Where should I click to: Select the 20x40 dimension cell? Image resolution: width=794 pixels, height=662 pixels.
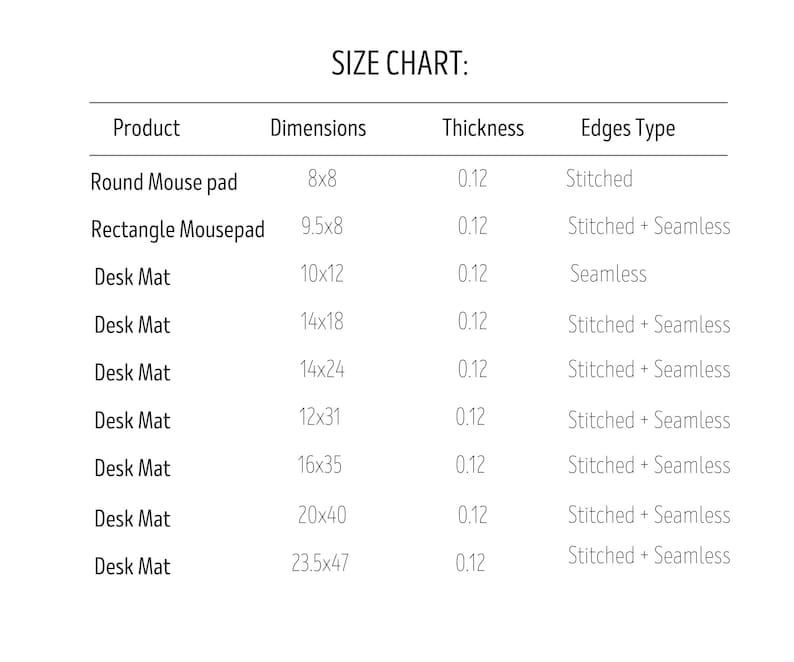click(x=322, y=515)
